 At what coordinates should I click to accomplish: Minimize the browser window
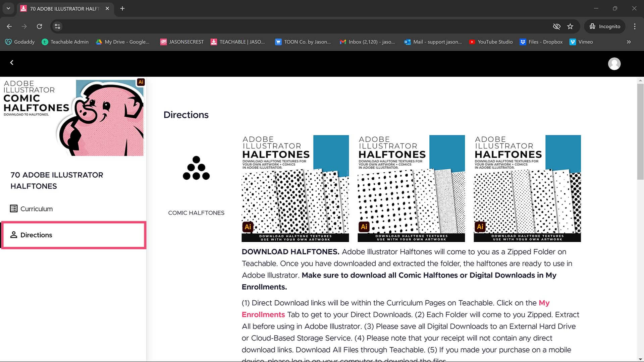click(x=596, y=8)
